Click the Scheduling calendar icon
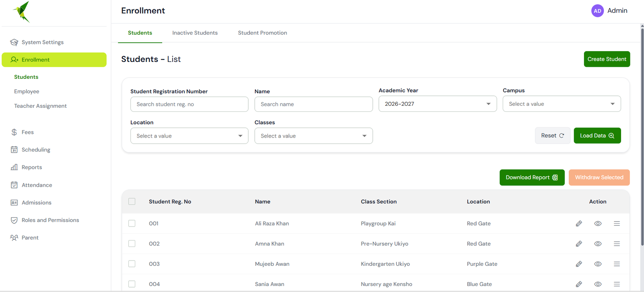644x292 pixels. (x=14, y=150)
